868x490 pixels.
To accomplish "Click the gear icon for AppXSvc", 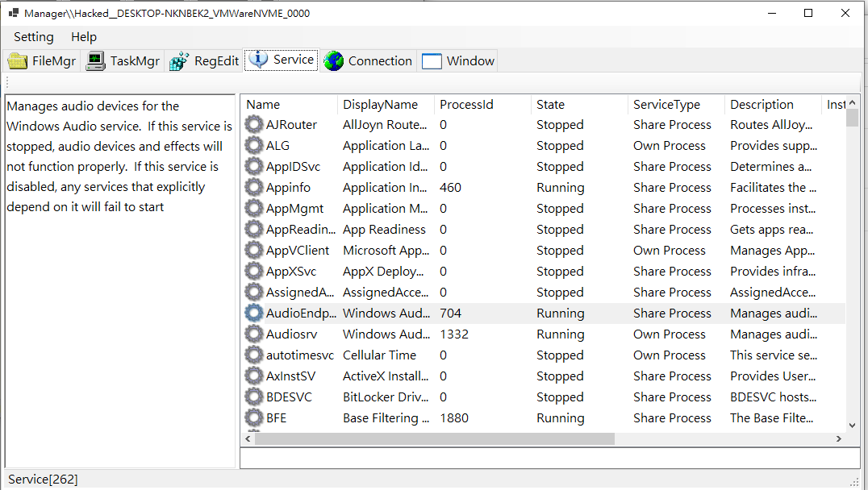I will pyautogui.click(x=254, y=272).
